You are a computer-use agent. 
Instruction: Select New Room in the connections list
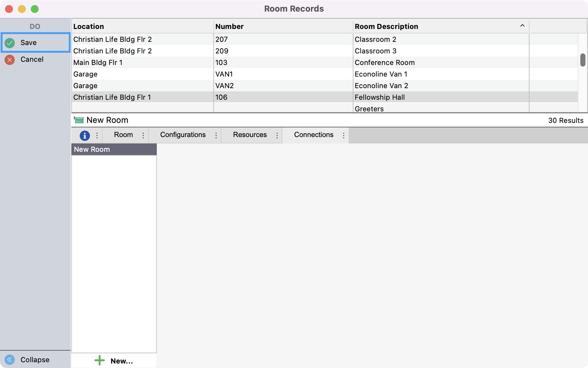92,149
